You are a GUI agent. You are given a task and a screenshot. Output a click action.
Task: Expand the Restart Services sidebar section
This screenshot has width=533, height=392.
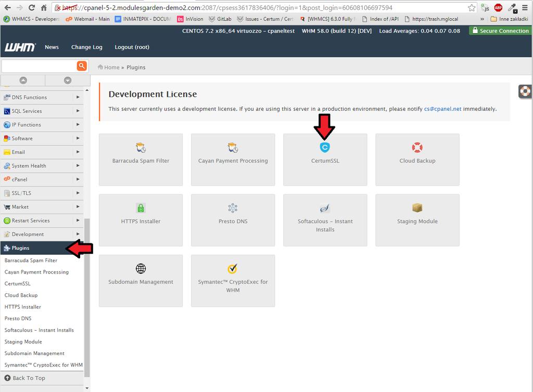tap(42, 220)
